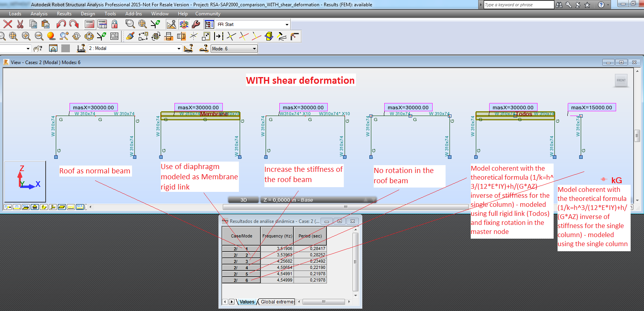Switch to the Global extreme tab

point(277,302)
